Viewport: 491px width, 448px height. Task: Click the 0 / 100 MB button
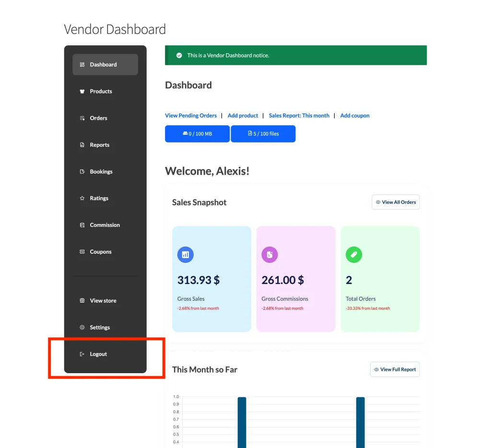coord(197,134)
